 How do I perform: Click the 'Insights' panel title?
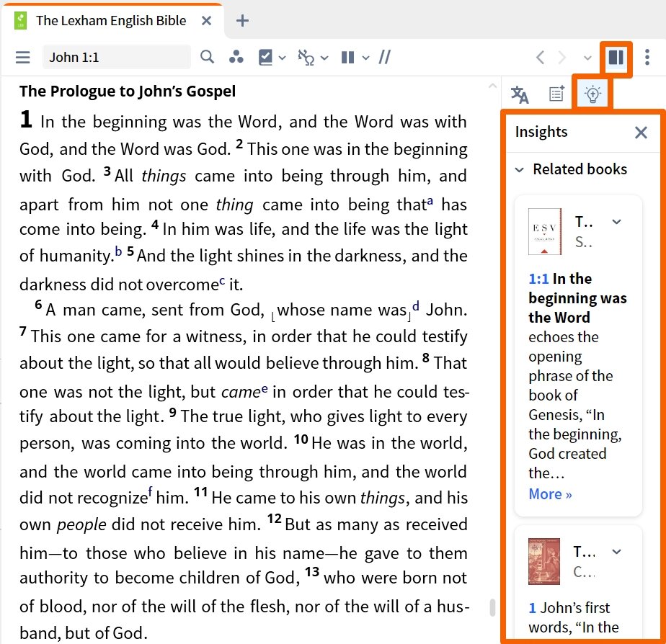(541, 132)
